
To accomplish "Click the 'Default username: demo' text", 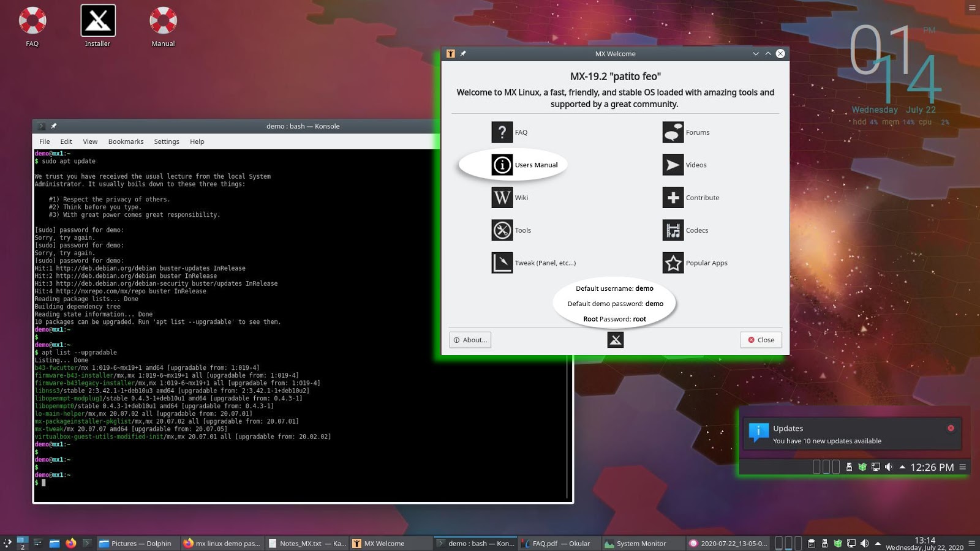I will coord(614,288).
